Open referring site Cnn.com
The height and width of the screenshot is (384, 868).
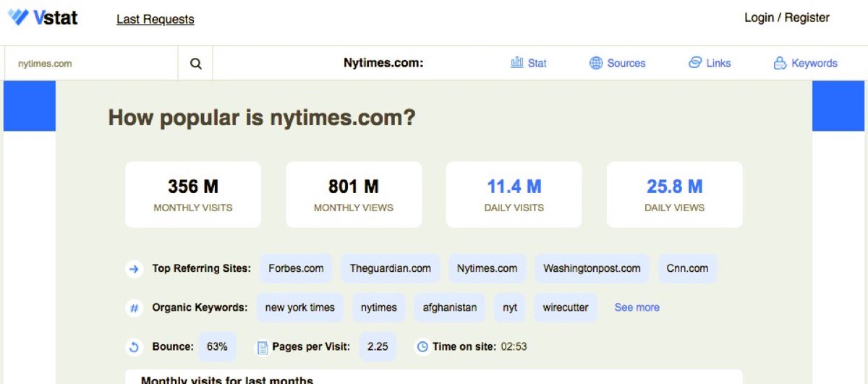point(688,268)
